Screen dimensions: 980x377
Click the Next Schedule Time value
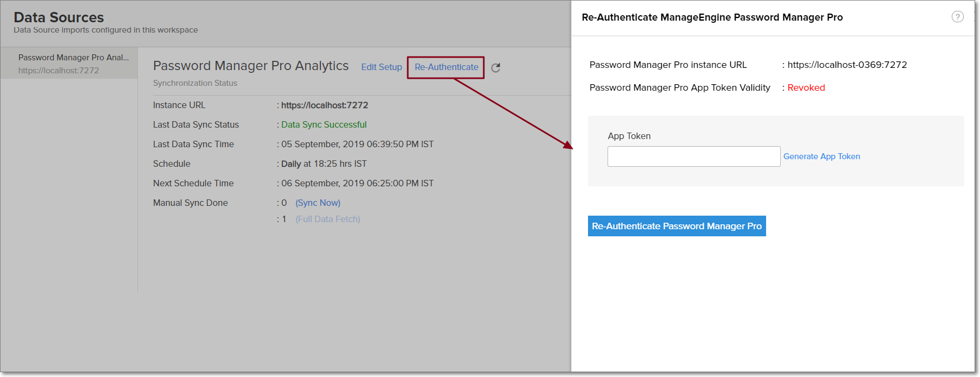pos(357,184)
